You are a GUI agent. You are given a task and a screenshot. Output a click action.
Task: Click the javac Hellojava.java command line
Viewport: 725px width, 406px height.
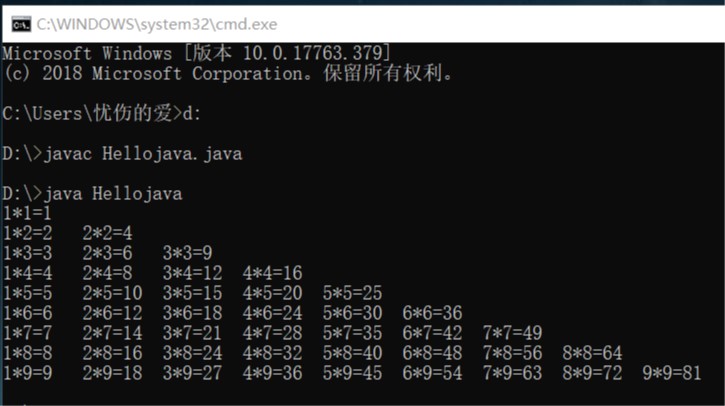click(x=122, y=154)
